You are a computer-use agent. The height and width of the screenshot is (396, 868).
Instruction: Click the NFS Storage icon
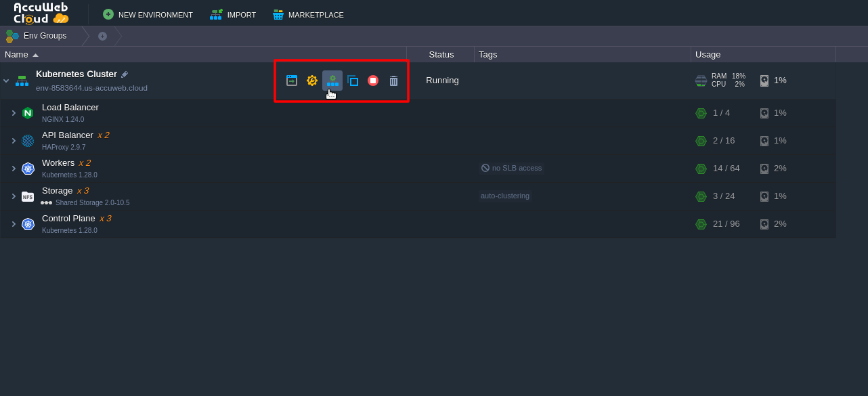pyautogui.click(x=28, y=196)
